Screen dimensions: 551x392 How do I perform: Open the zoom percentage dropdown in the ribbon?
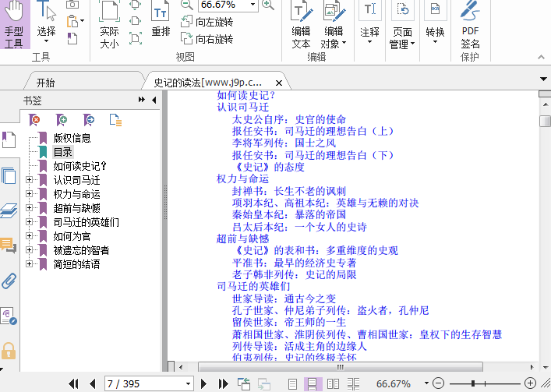click(253, 5)
